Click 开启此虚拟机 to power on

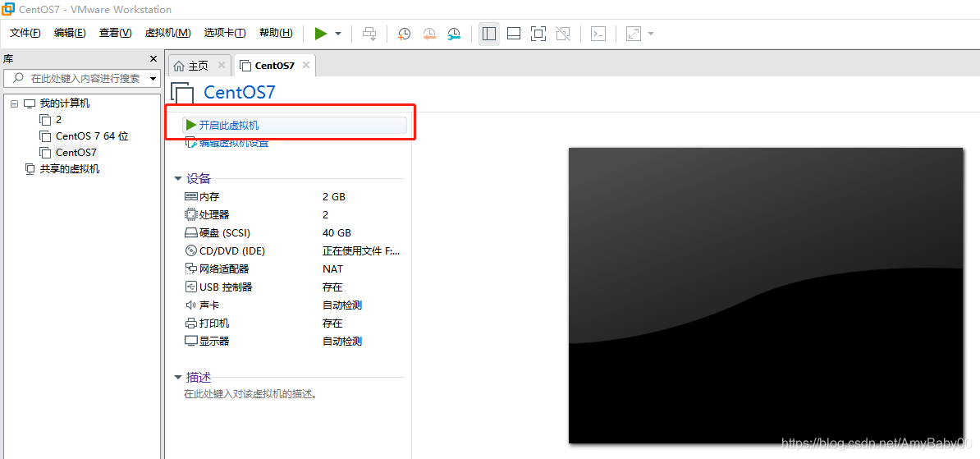click(x=295, y=125)
